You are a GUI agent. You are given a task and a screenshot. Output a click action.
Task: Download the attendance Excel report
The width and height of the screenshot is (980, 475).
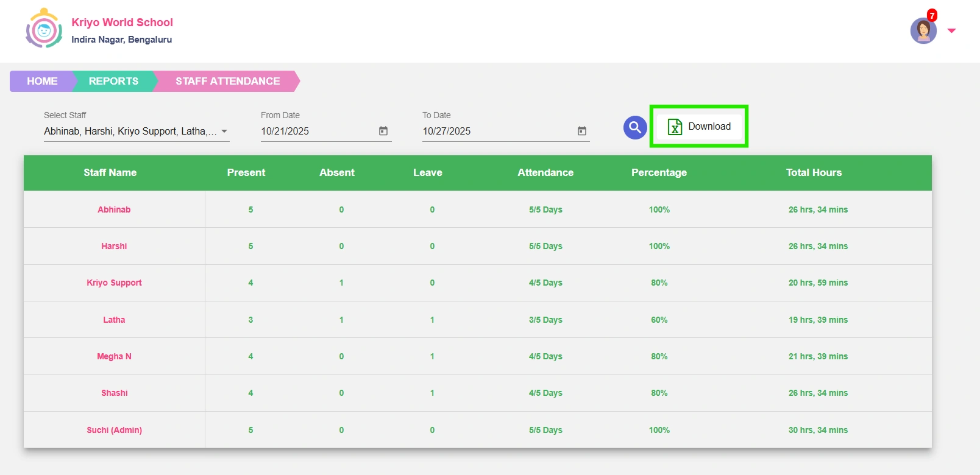click(x=699, y=126)
